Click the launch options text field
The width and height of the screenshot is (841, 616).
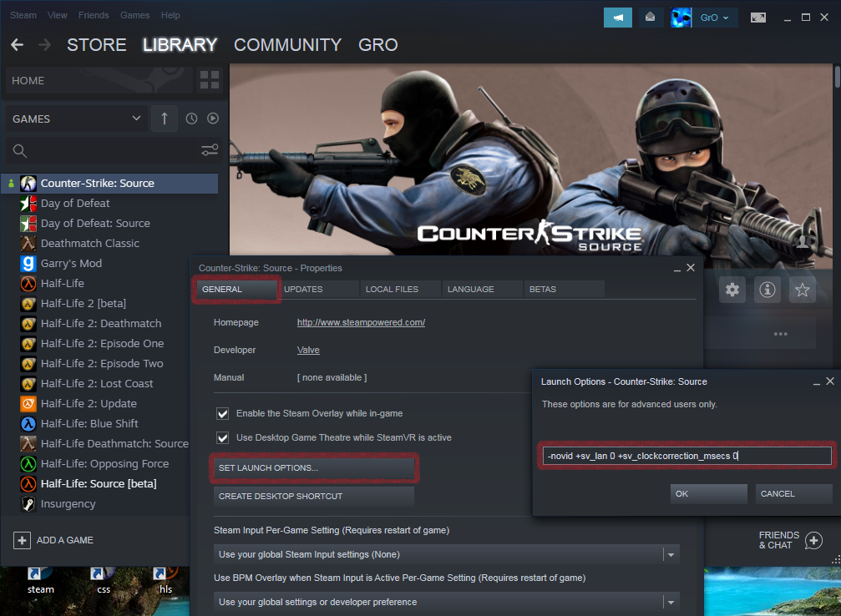686,456
